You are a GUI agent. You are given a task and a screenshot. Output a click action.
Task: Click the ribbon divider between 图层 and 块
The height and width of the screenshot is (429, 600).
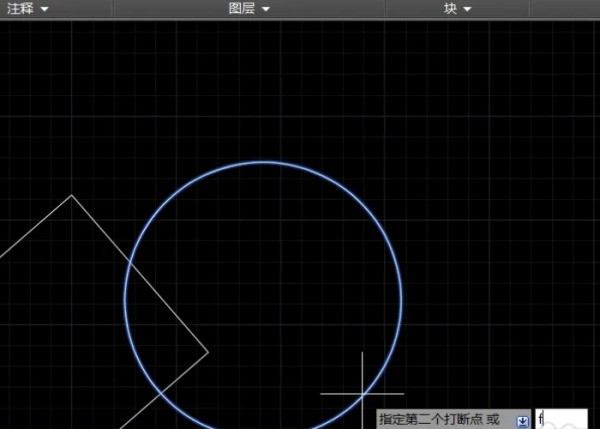coord(386,9)
